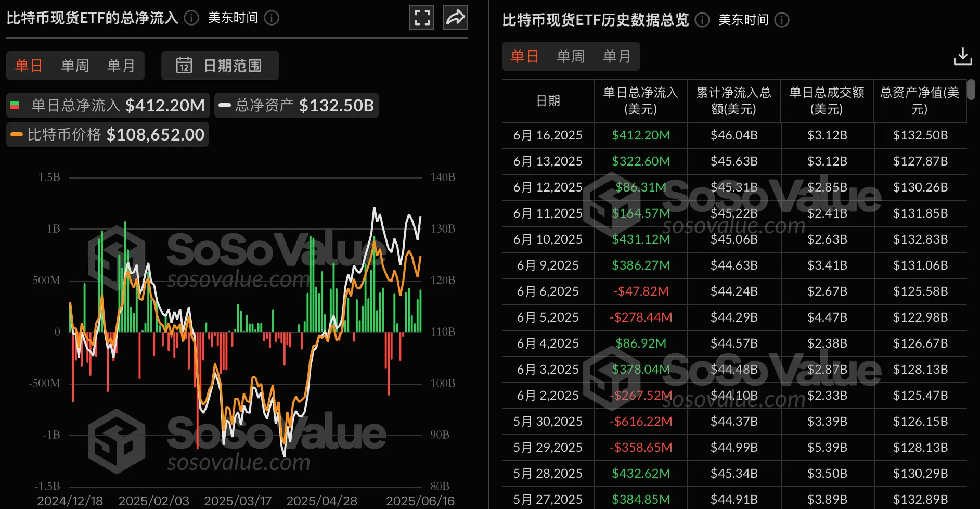The height and width of the screenshot is (509, 980).
Task: Open info icon beside 美东时间 in table panel
Action: click(x=782, y=20)
